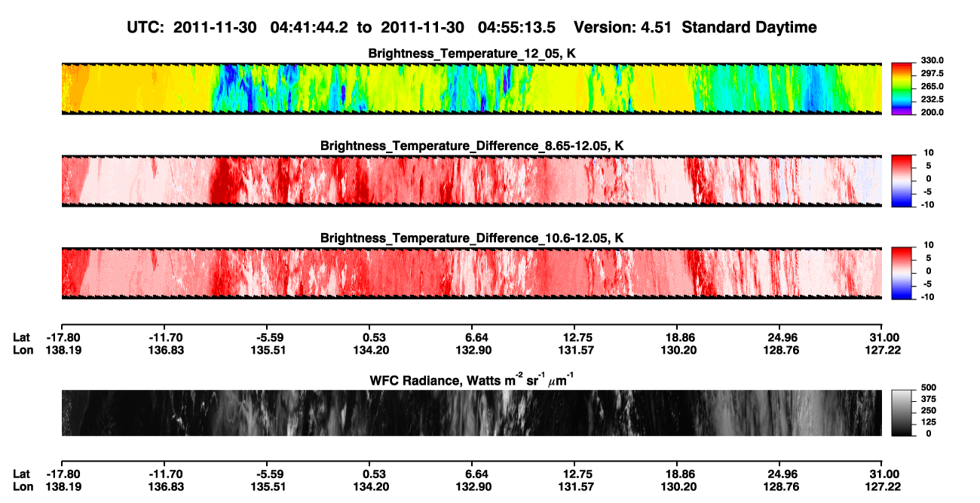Click longitude 135.51 on the bottom axis under WFC strip

click(x=267, y=486)
